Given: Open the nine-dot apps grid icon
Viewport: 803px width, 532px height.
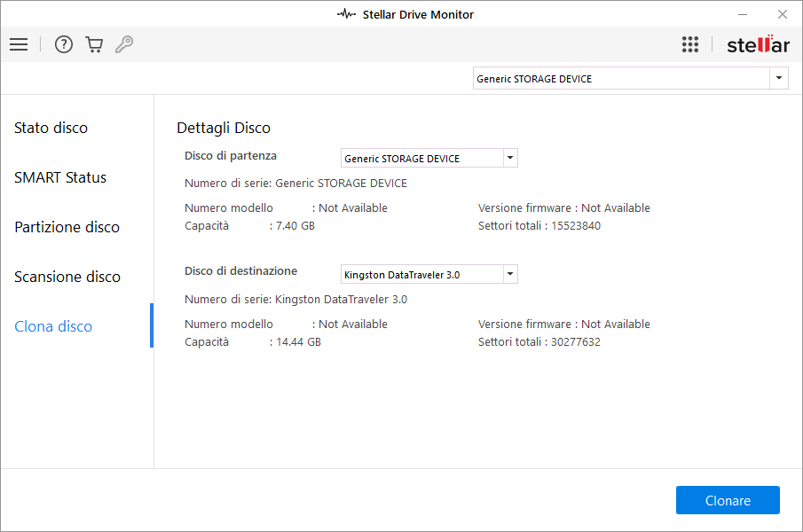Looking at the screenshot, I should 690,44.
